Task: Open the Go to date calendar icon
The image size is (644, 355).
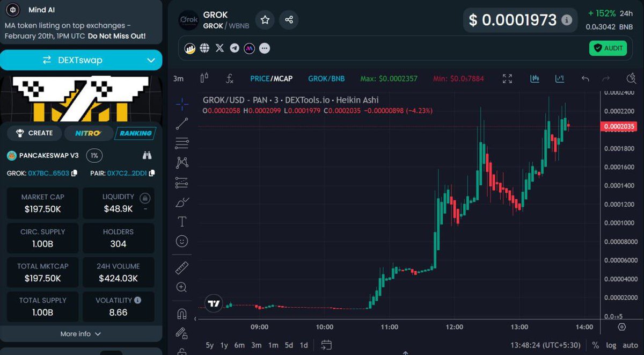Action: 327,345
